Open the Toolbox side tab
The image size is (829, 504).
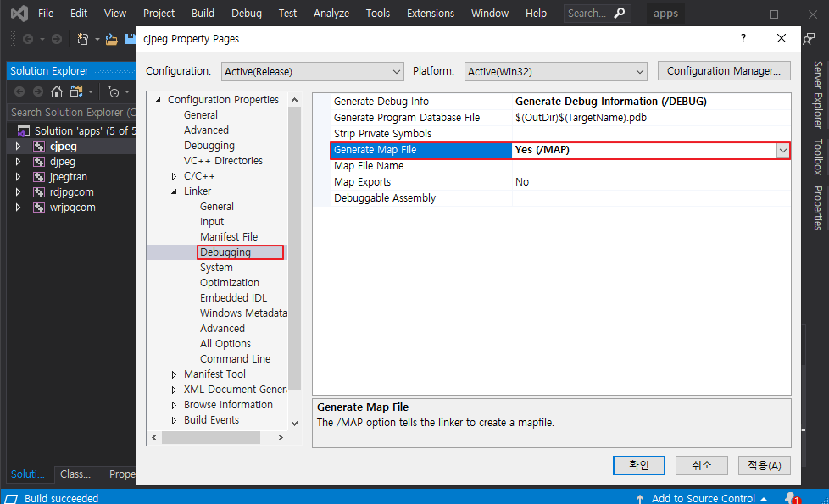click(818, 157)
